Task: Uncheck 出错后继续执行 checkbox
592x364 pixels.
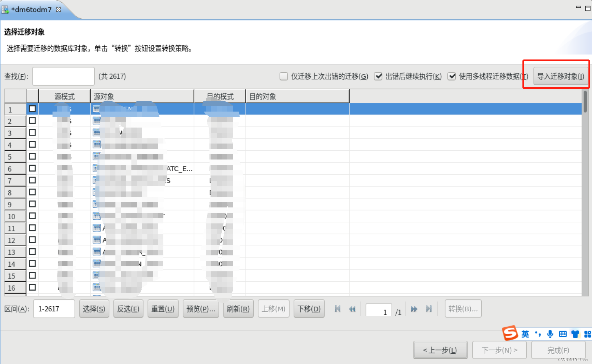Action: click(x=378, y=76)
